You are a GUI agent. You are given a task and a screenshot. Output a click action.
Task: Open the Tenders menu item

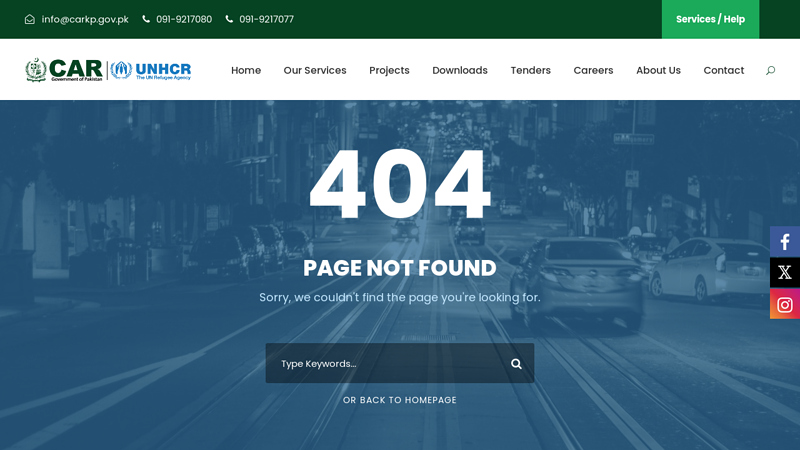530,70
